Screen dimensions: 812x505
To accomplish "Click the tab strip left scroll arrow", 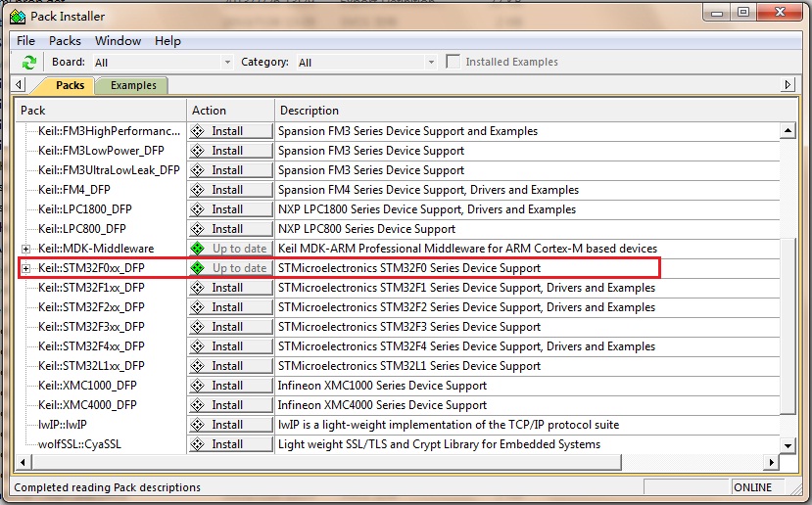I will (19, 84).
